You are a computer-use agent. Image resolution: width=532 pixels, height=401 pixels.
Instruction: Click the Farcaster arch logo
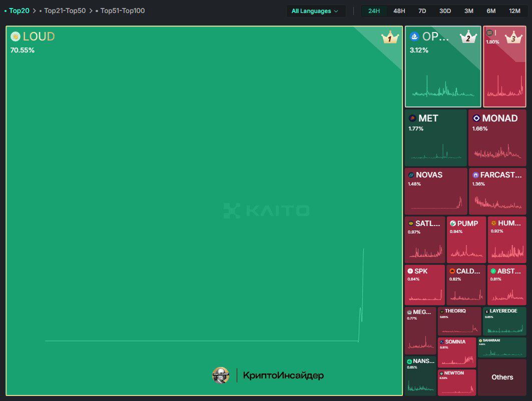click(x=475, y=175)
